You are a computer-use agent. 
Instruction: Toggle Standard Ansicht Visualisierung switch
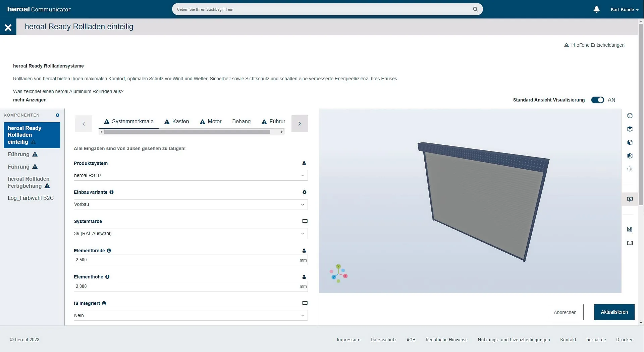pyautogui.click(x=597, y=100)
